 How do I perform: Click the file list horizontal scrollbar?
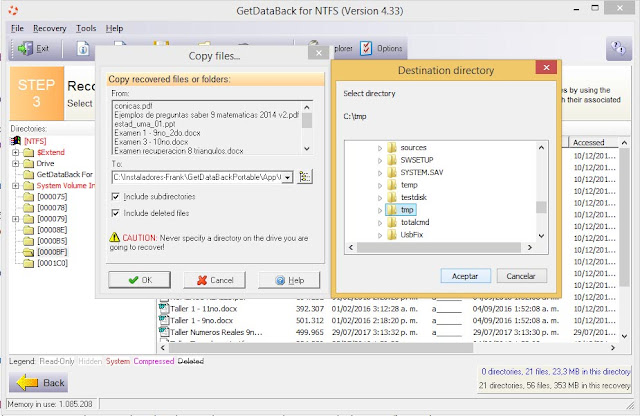(321, 348)
